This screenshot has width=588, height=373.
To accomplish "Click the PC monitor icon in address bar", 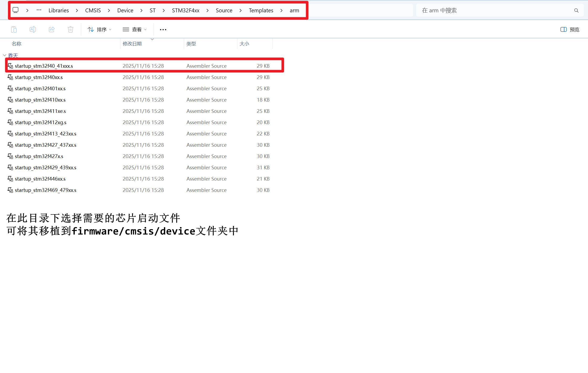I will pos(16,10).
